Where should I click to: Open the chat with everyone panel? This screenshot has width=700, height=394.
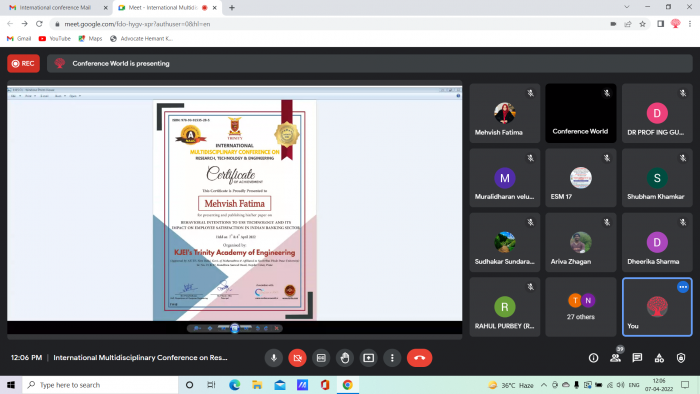637,358
